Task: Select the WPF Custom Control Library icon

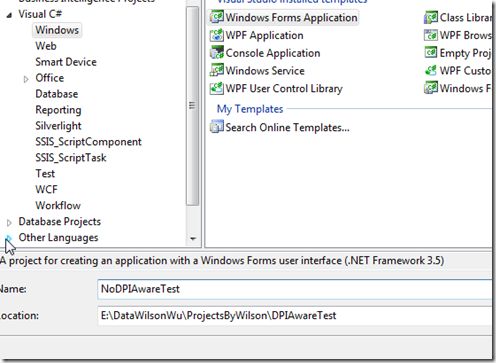Action: pyautogui.click(x=431, y=70)
